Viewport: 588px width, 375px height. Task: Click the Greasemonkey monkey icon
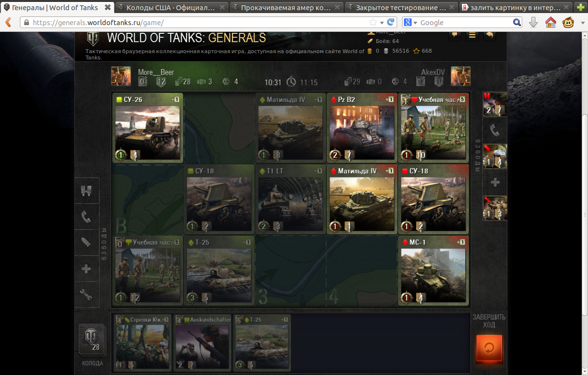568,22
